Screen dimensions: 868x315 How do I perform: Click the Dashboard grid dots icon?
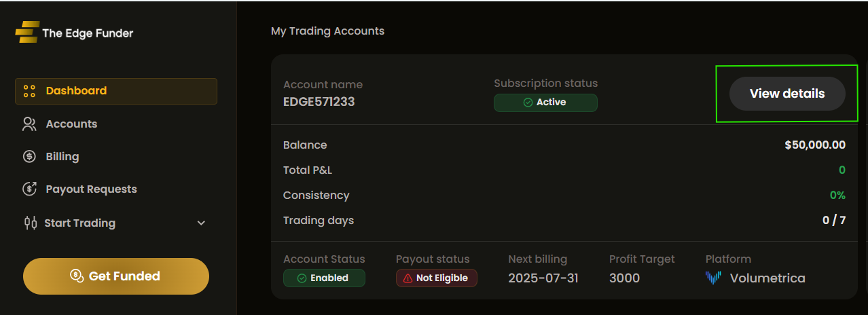[x=29, y=91]
